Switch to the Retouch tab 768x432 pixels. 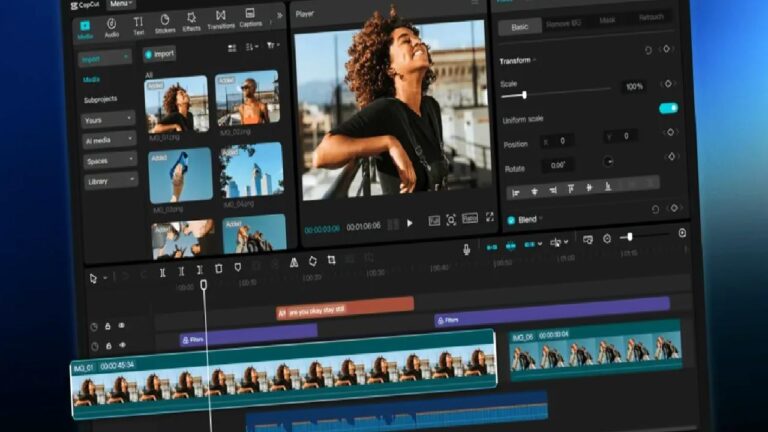pyautogui.click(x=651, y=18)
